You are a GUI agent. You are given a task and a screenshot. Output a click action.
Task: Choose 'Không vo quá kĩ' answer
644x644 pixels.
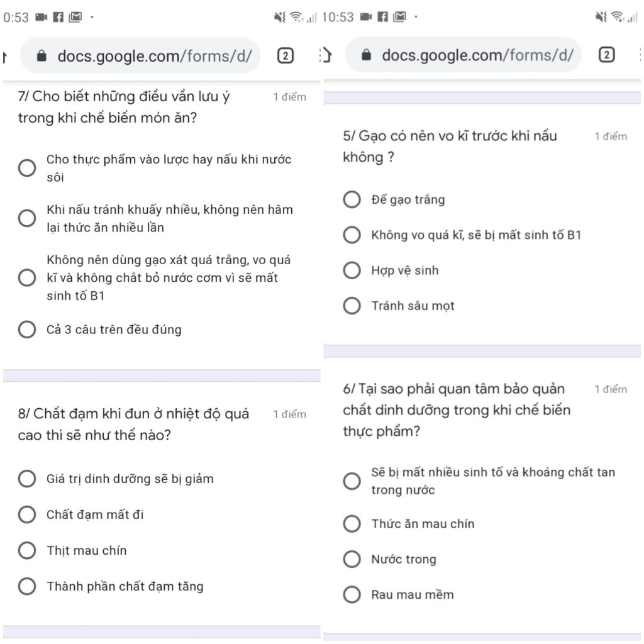352,235
